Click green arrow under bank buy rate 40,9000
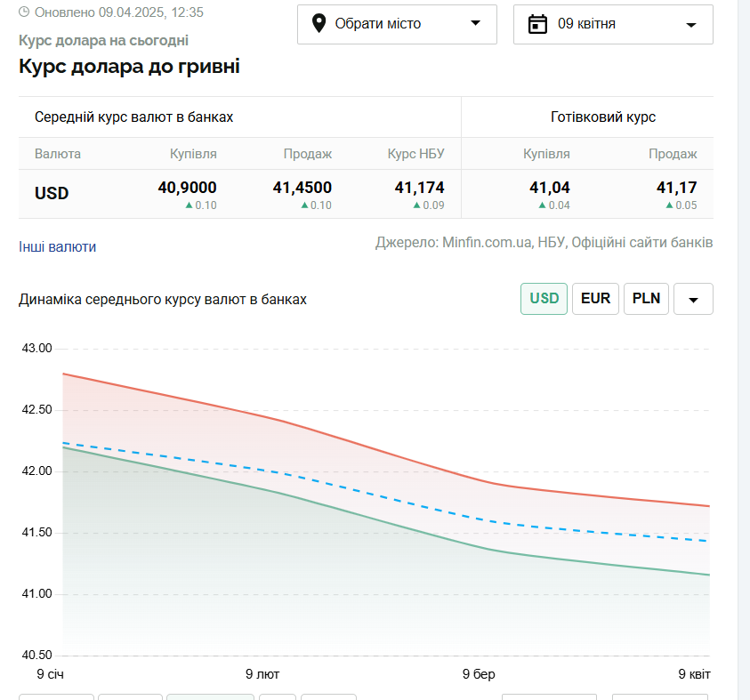750x700 pixels. [x=189, y=205]
